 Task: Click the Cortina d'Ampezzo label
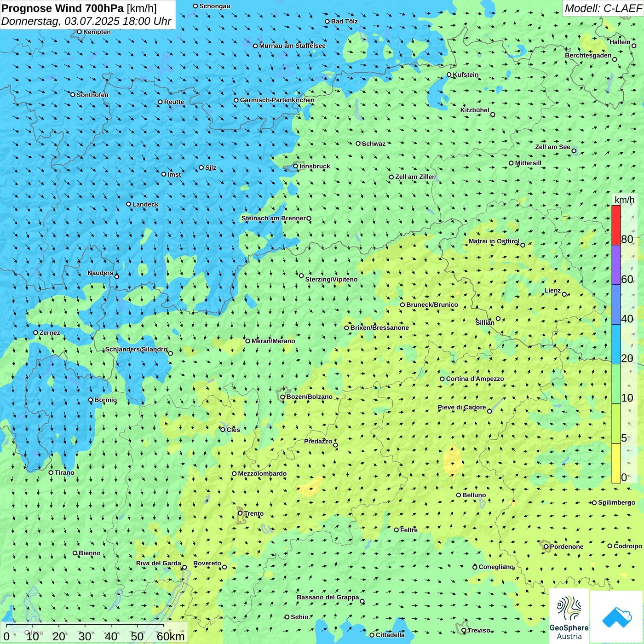click(x=475, y=379)
